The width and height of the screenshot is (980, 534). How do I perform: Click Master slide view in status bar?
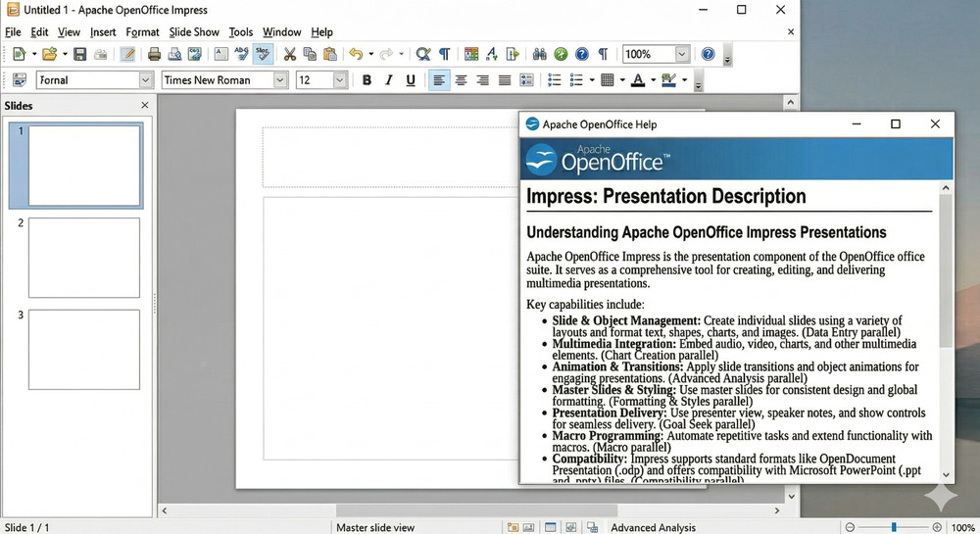click(x=375, y=528)
